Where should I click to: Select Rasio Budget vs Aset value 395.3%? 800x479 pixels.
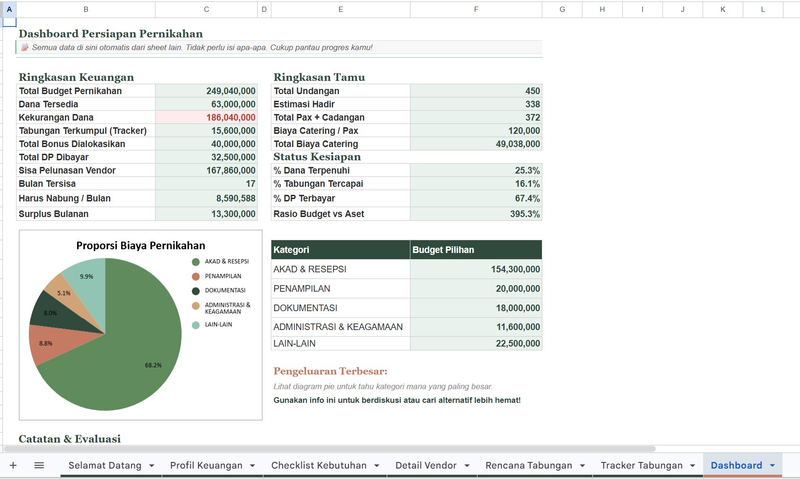point(476,214)
